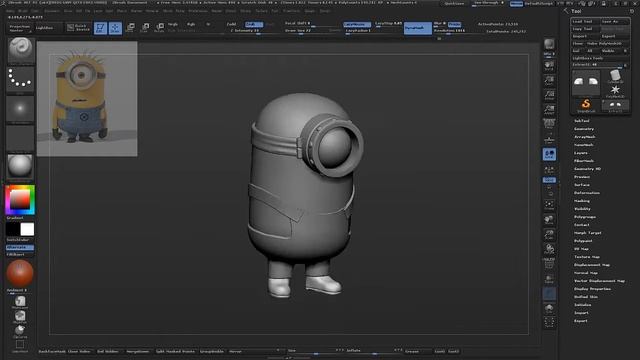
Task: Click the AAHalf icon
Action: [549, 109]
